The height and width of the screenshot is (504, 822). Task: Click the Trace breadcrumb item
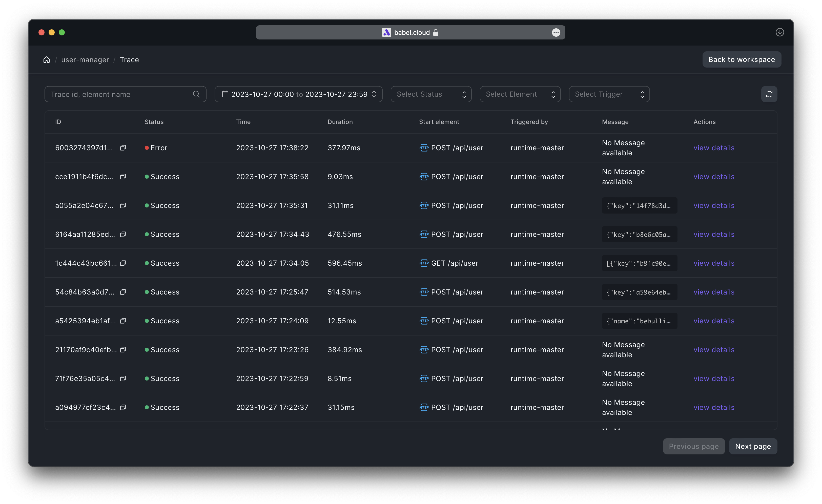click(x=129, y=60)
